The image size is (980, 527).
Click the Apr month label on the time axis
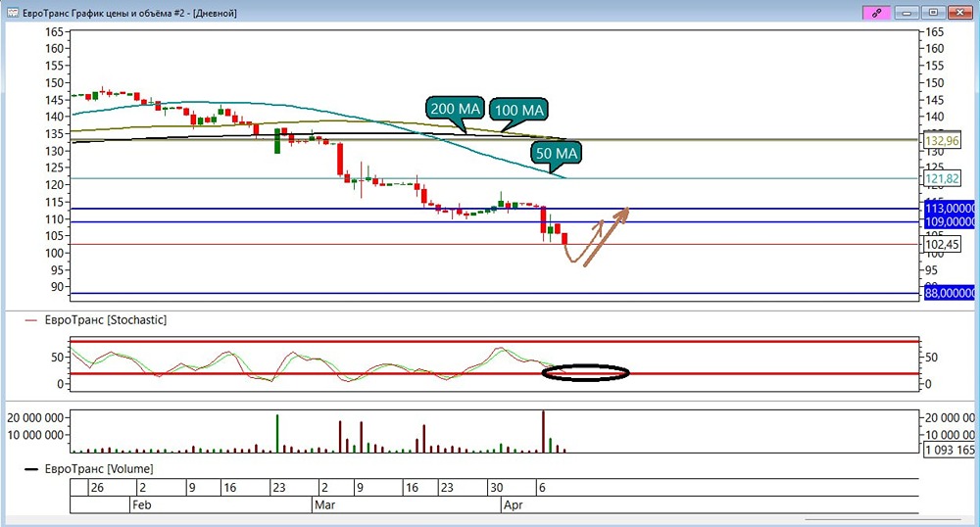513,505
